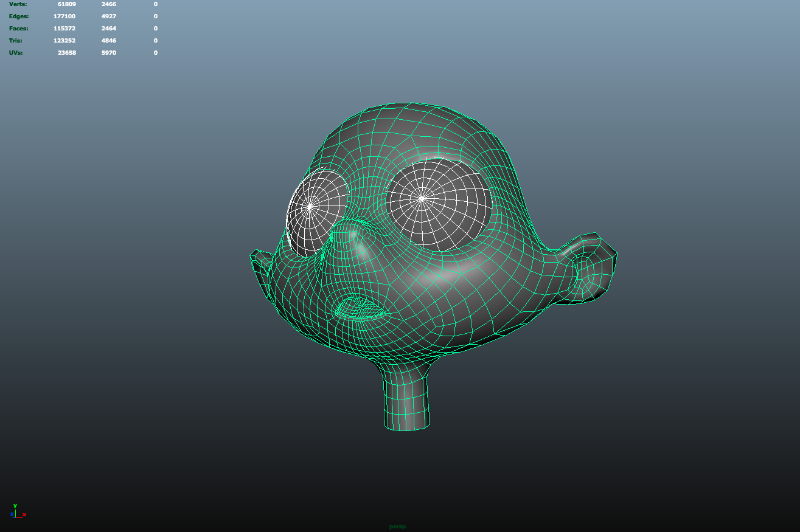Click the selected object vertex count 2466
The width and height of the screenshot is (800, 532).
coord(109,4)
